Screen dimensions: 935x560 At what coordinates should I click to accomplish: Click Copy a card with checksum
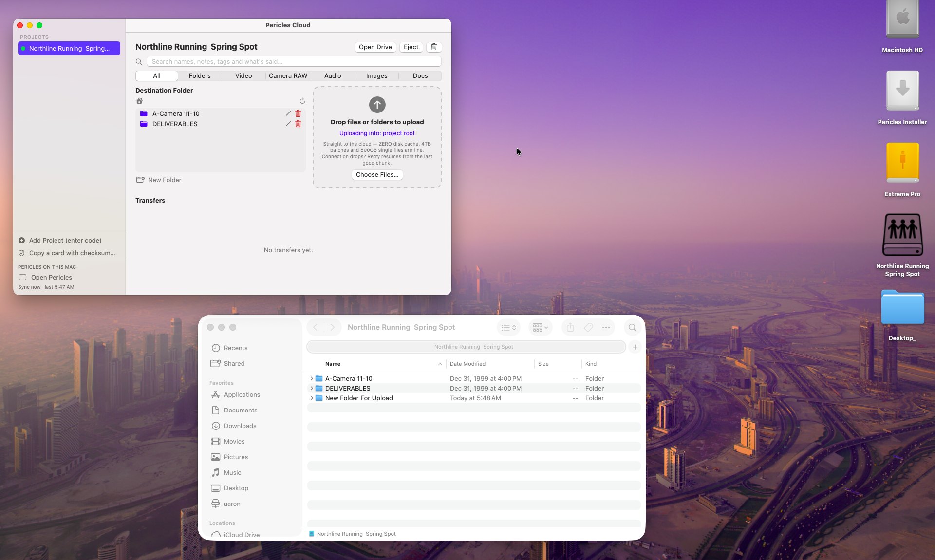pyautogui.click(x=67, y=253)
